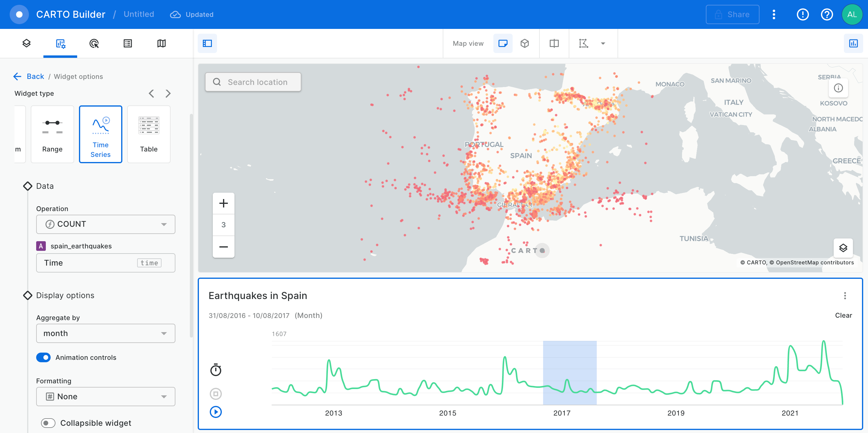The width and height of the screenshot is (868, 433).
Task: Open the Time column field selector
Action: pyautogui.click(x=105, y=263)
